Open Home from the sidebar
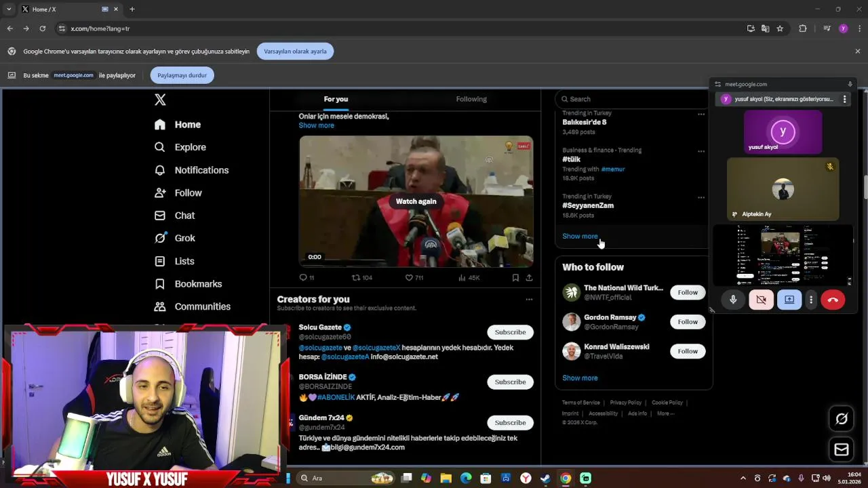 click(x=178, y=125)
